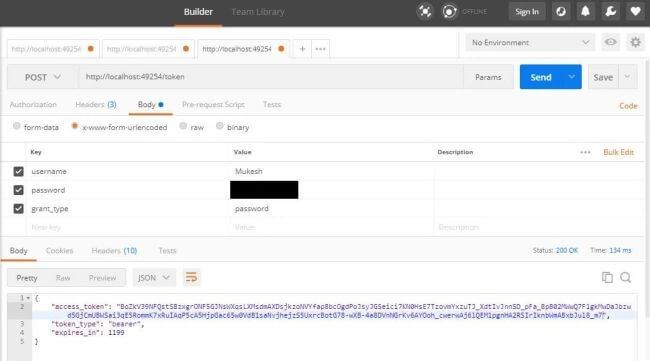Open the request Authorization tab
The image size is (650, 361).
pos(33,104)
